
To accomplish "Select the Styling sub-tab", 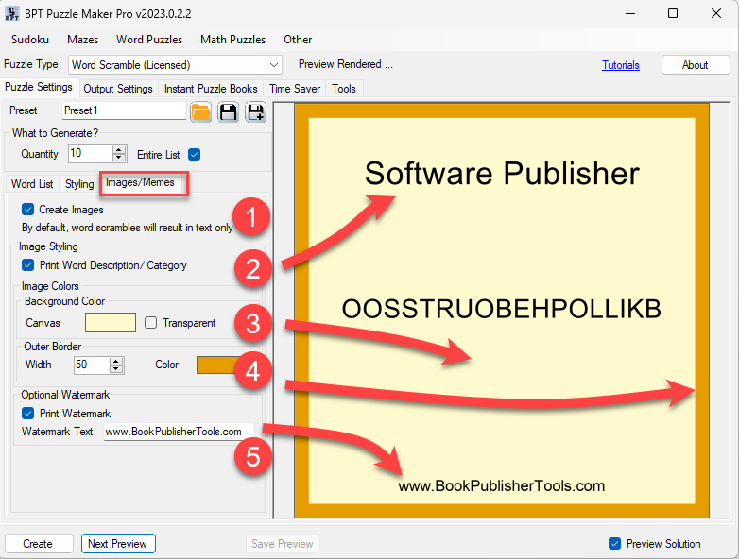I will coord(79,184).
